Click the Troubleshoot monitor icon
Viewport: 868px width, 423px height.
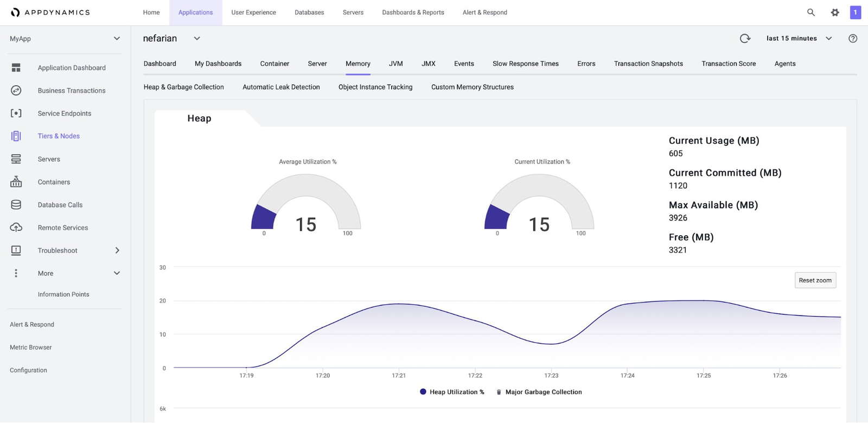click(16, 250)
